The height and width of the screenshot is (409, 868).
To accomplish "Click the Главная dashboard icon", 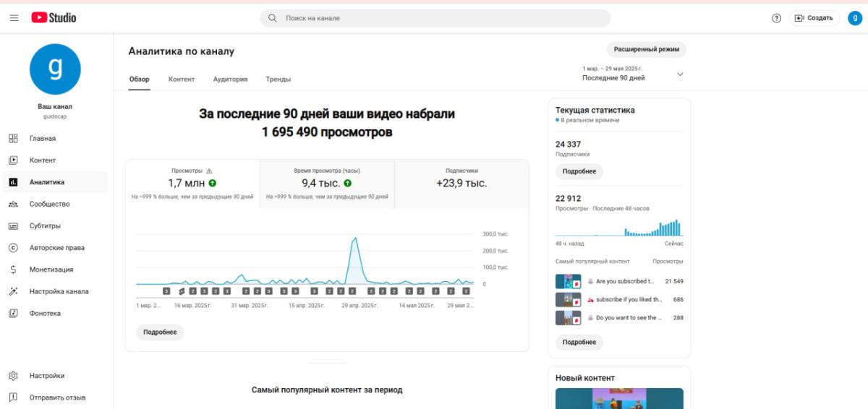I will tap(13, 138).
